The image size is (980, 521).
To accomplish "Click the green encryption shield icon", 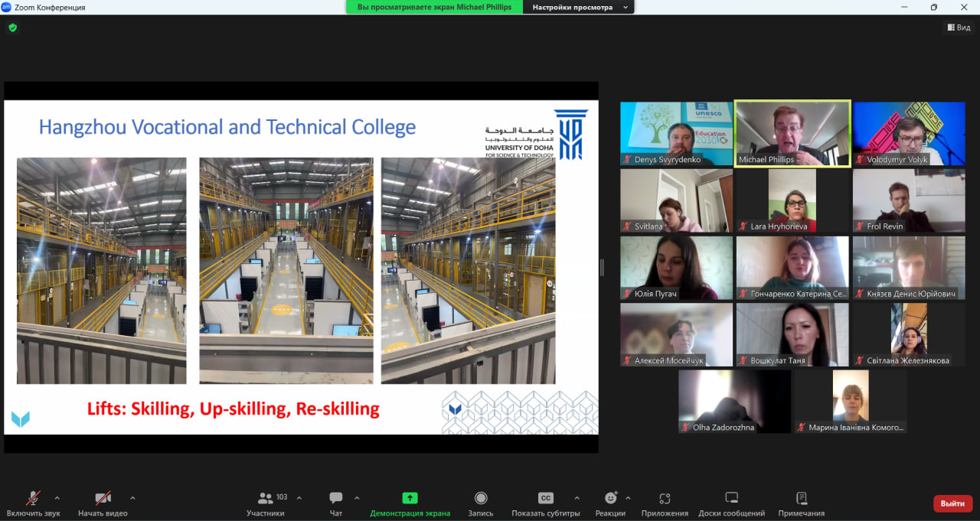I will click(x=12, y=28).
